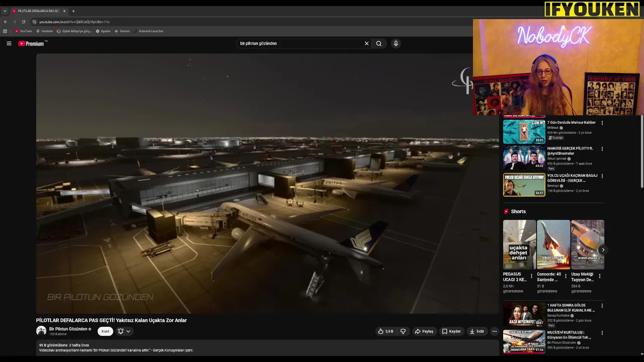
Task: Open the Concorde: 45 Saniyede short thumbnail
Action: 553,245
